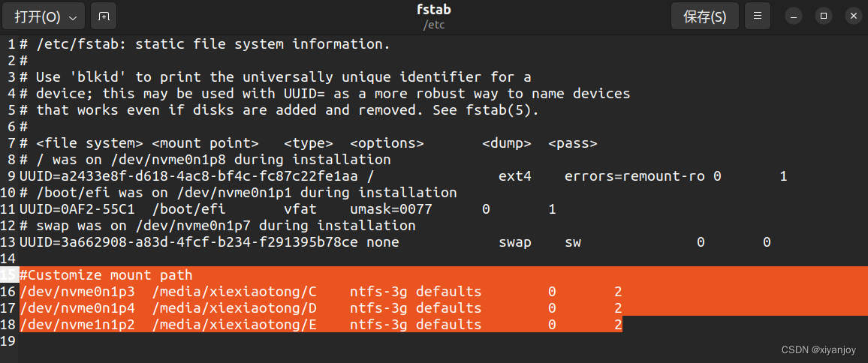Click the 保存(S) save button
The height and width of the screenshot is (363, 868).
click(704, 16)
